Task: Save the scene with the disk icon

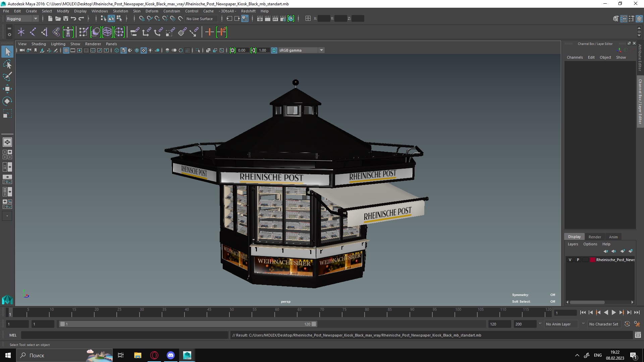Action: (66, 19)
